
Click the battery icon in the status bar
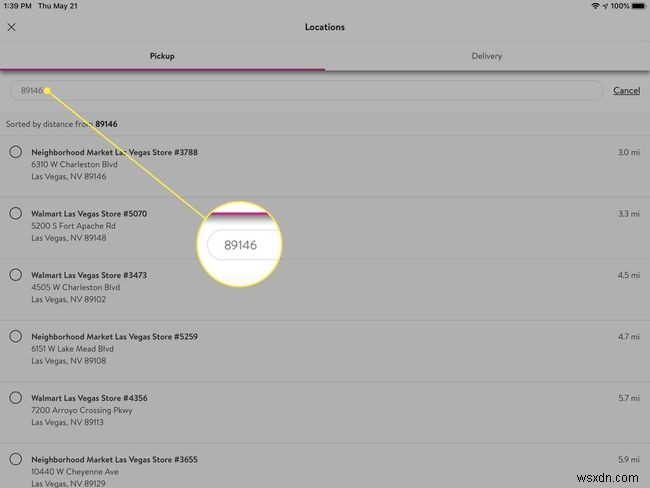click(639, 6)
